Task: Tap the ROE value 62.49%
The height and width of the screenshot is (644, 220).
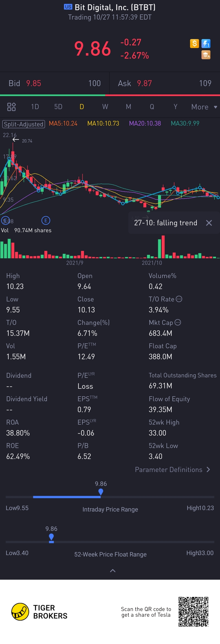Action: tap(18, 456)
